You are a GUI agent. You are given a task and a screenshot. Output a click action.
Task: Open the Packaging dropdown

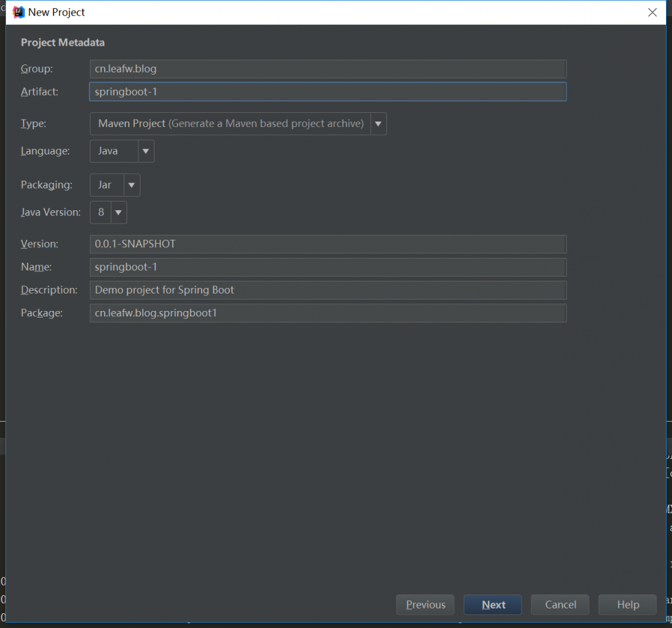(x=132, y=185)
